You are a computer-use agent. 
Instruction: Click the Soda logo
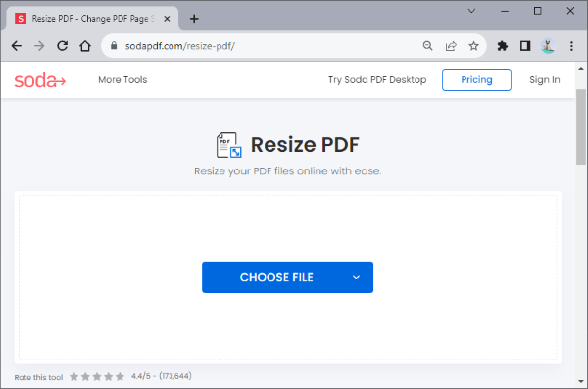[x=40, y=80]
